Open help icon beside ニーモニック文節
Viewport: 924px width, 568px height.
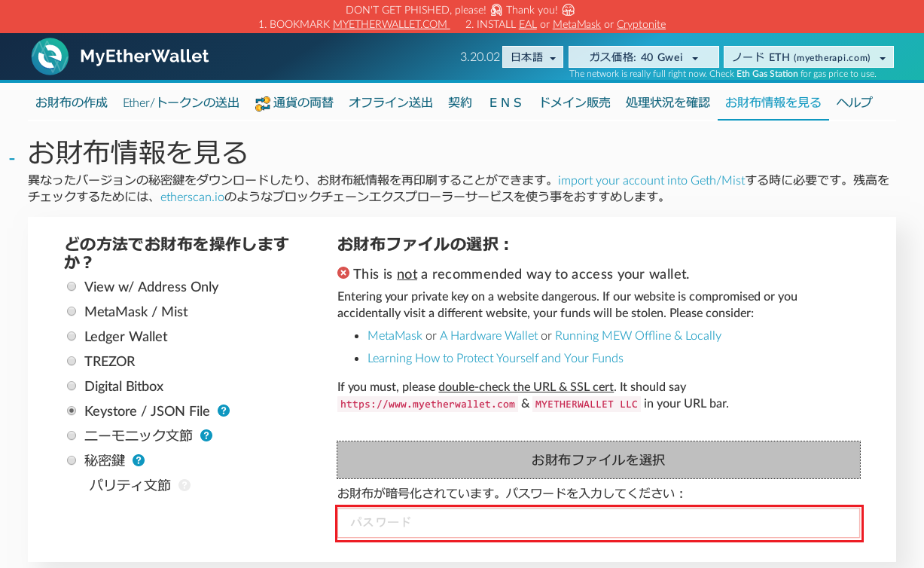click(x=206, y=435)
